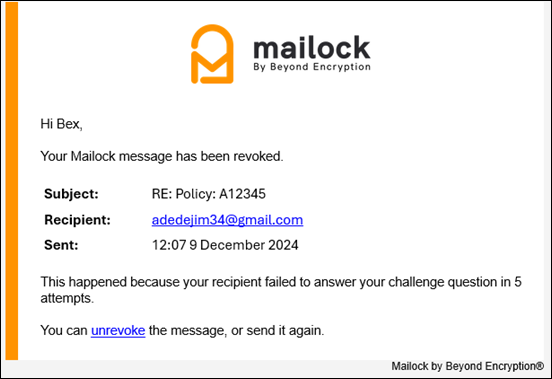Select the bold 'Subject:' label
Image resolution: width=552 pixels, height=379 pixels.
pos(71,194)
